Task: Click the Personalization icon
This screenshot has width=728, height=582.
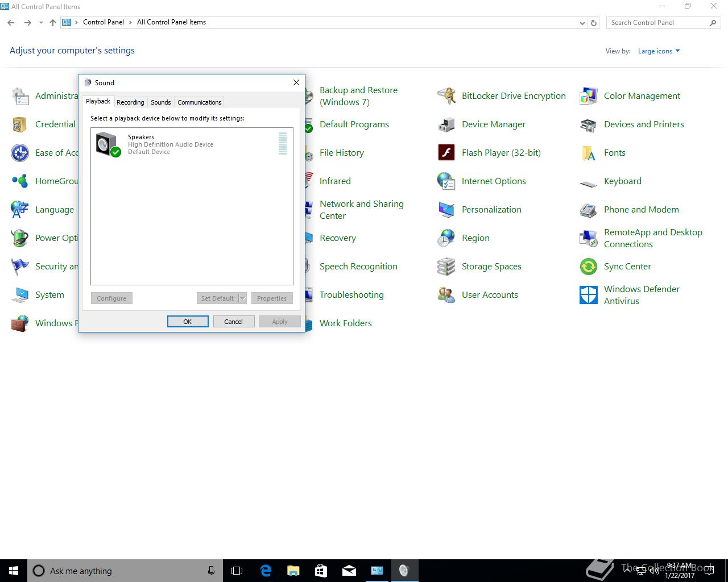Action: 446,210
